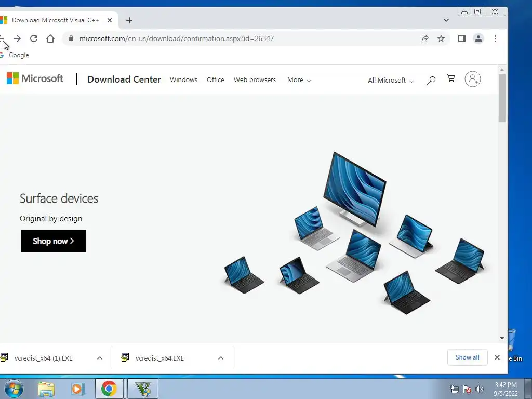This screenshot has height=399, width=532.
Task: Bookmark this page with the star
Action: coord(441,38)
